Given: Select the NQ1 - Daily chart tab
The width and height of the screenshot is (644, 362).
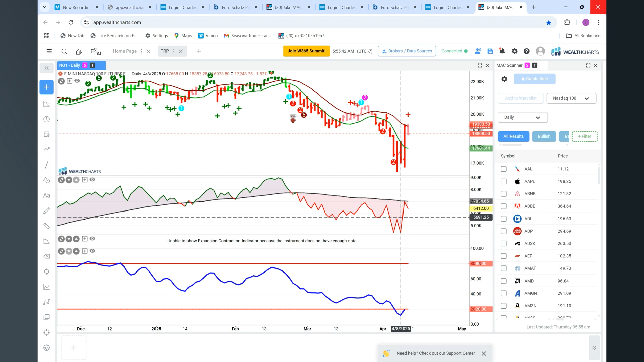Looking at the screenshot, I should (x=81, y=65).
